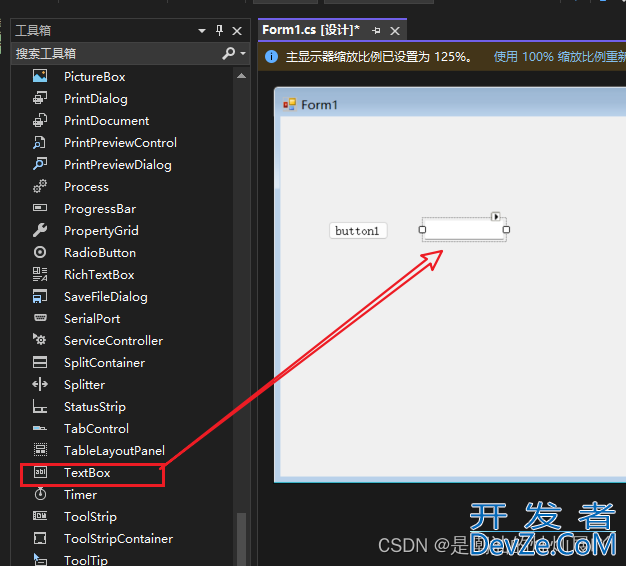Select the TableLayoutPanel icon

coord(40,450)
